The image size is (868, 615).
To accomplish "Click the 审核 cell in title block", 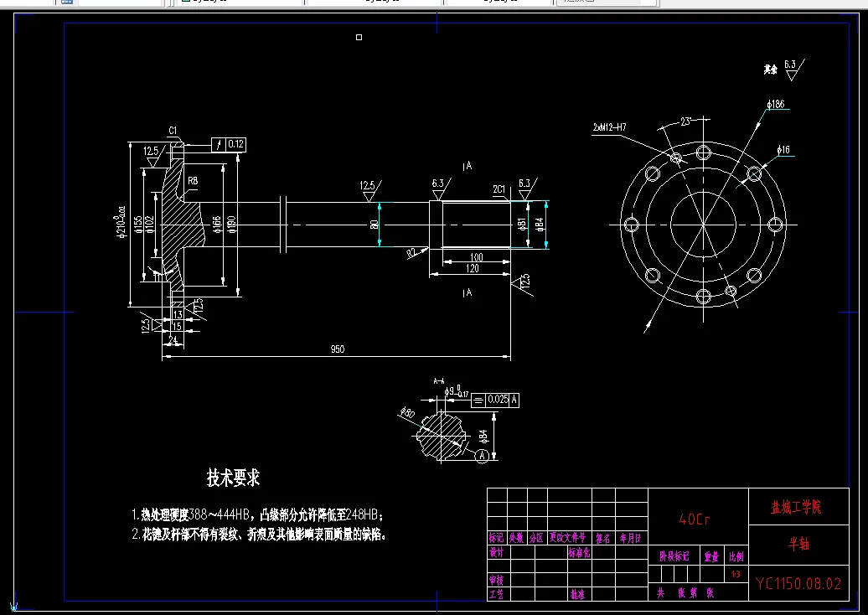I will click(x=497, y=580).
